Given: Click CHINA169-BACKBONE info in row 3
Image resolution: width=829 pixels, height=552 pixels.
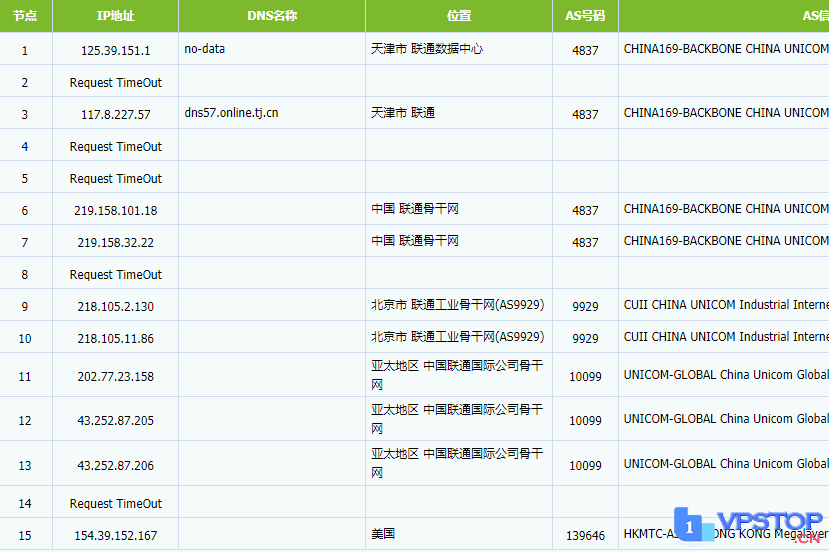Looking at the screenshot, I should [726, 113].
